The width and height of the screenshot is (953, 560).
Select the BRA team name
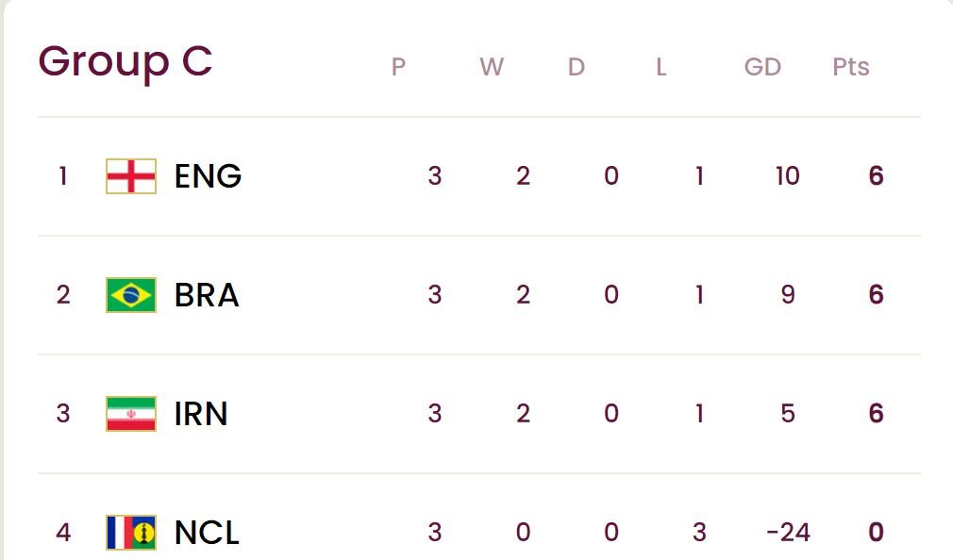coord(207,295)
